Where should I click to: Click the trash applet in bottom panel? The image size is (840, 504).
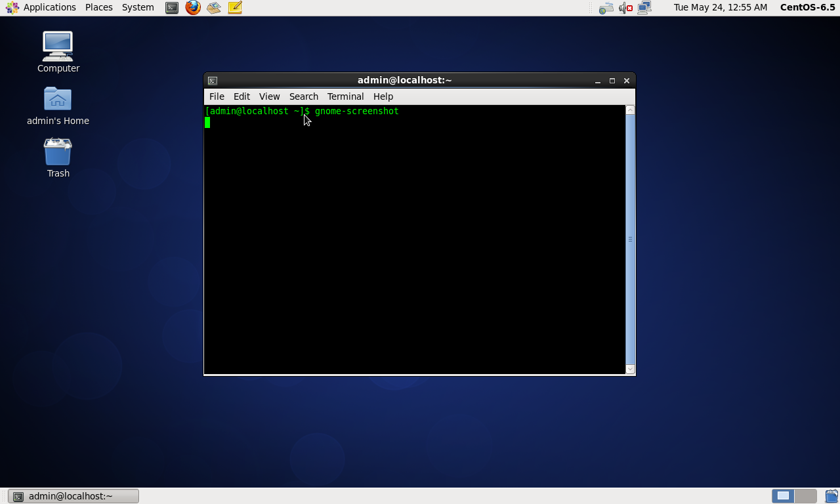point(831,496)
